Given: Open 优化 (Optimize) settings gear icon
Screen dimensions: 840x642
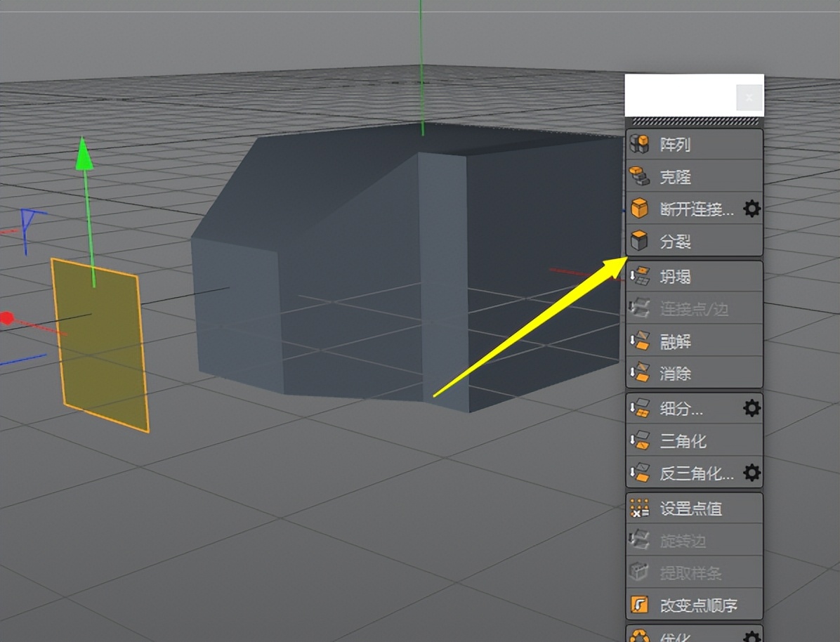Looking at the screenshot, I should [x=752, y=636].
